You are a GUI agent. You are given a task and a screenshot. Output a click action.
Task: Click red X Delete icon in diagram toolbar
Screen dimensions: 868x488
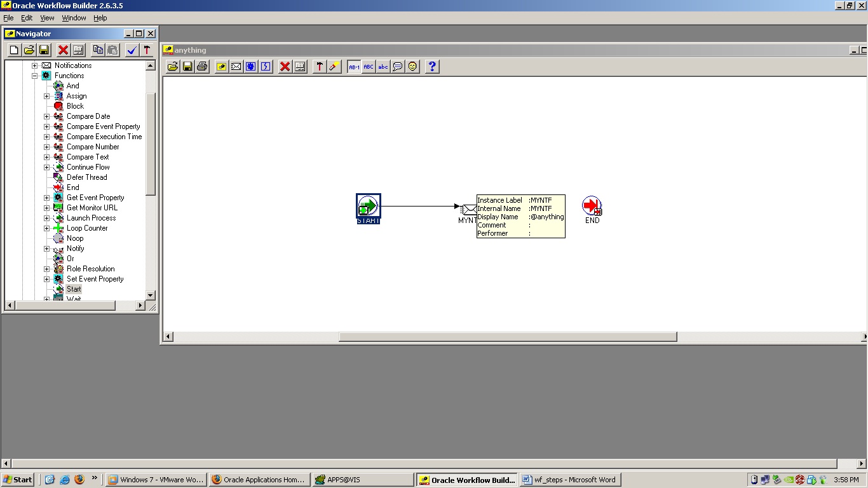click(x=285, y=67)
